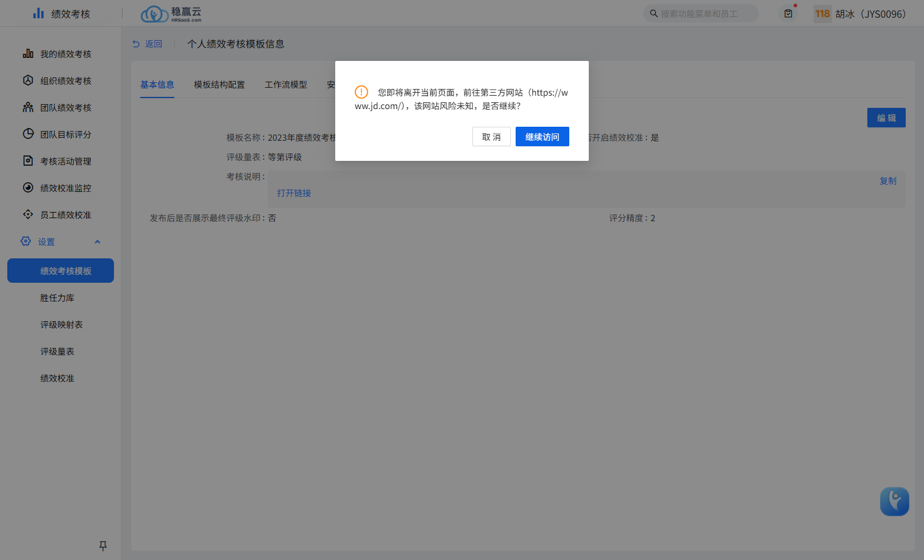Click 取消 in the warning dialog

point(491,137)
